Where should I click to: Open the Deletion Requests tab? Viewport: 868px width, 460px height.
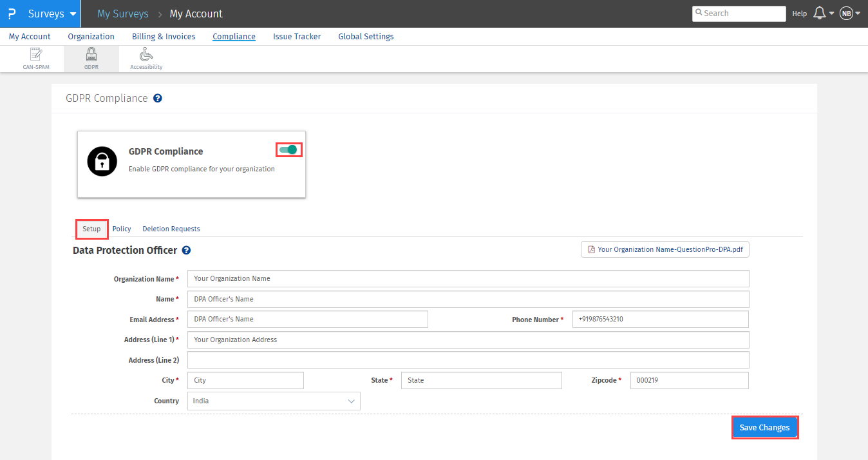(x=171, y=229)
